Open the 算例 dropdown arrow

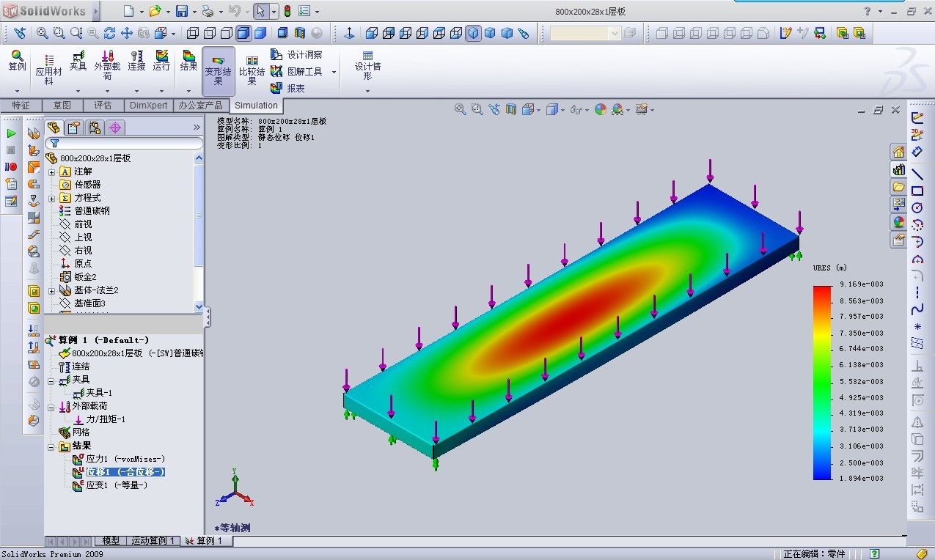[x=17, y=92]
